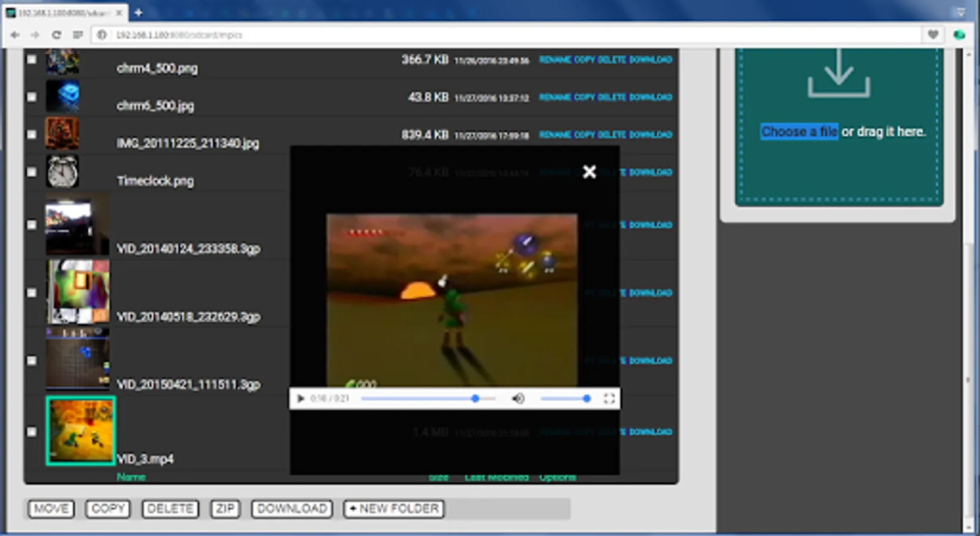Screen dimensions: 980x536
Task: Click Copy for chrm4_500.png
Action: (584, 60)
